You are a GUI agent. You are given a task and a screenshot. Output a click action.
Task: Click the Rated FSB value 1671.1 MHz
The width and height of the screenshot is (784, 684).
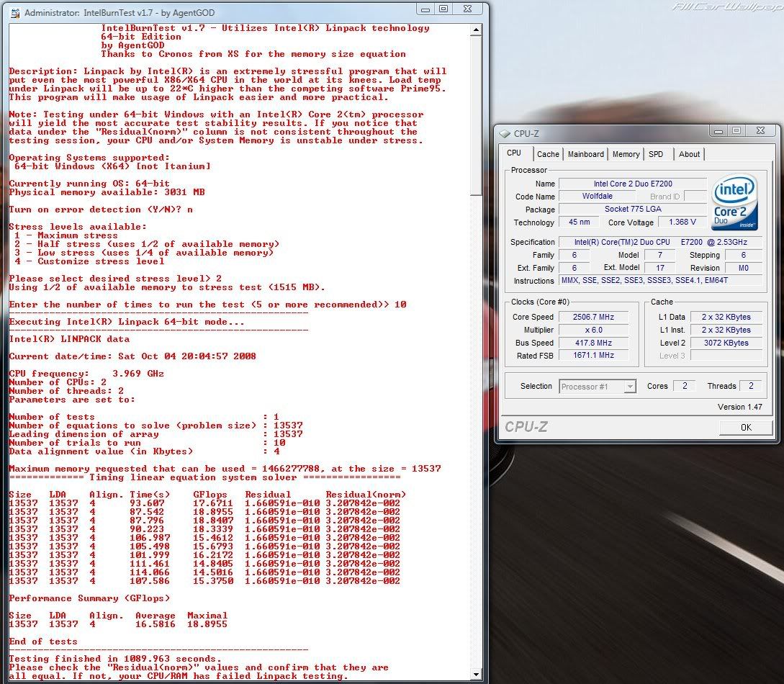coord(593,356)
